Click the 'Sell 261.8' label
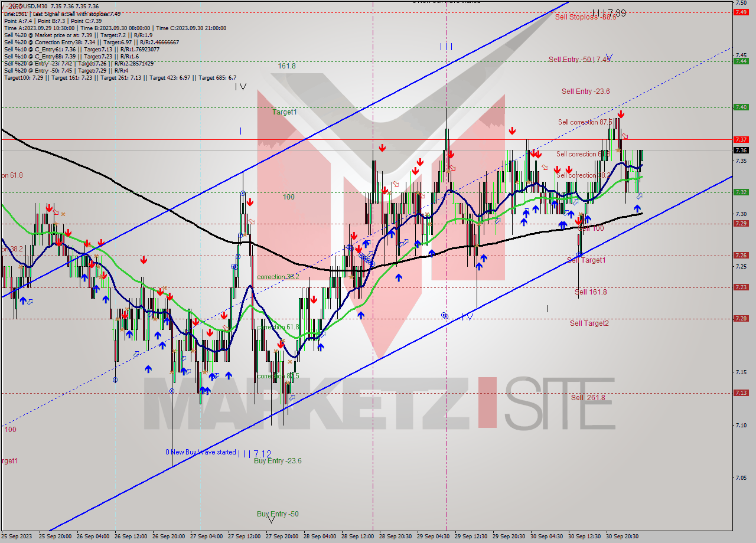 point(588,398)
